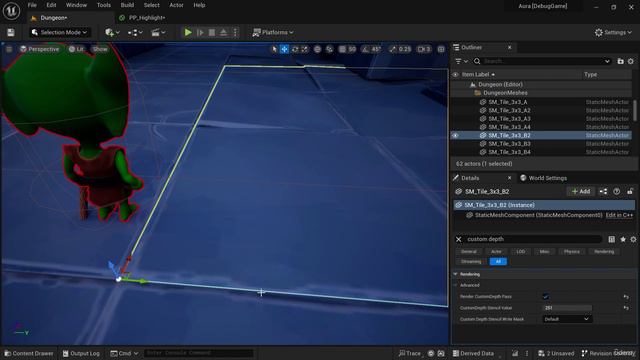Toggle surface snapping icon in viewport
The height and width of the screenshot is (360, 640).
(x=329, y=49)
